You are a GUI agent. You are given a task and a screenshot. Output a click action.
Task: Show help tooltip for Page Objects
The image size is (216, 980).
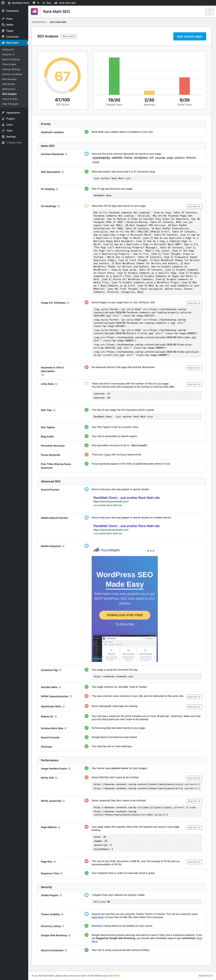59,827
